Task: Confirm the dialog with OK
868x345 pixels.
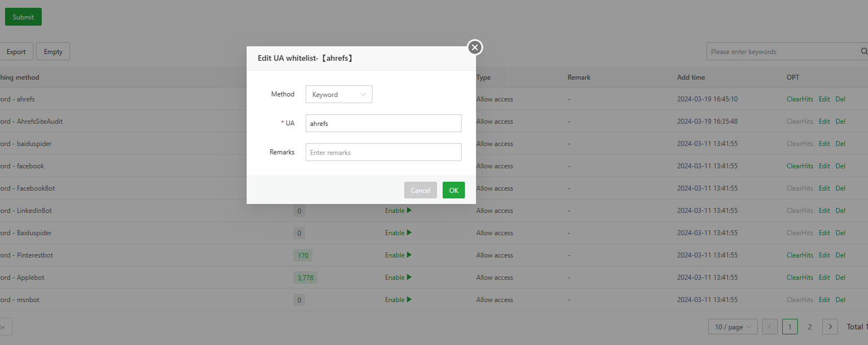Action: (453, 190)
